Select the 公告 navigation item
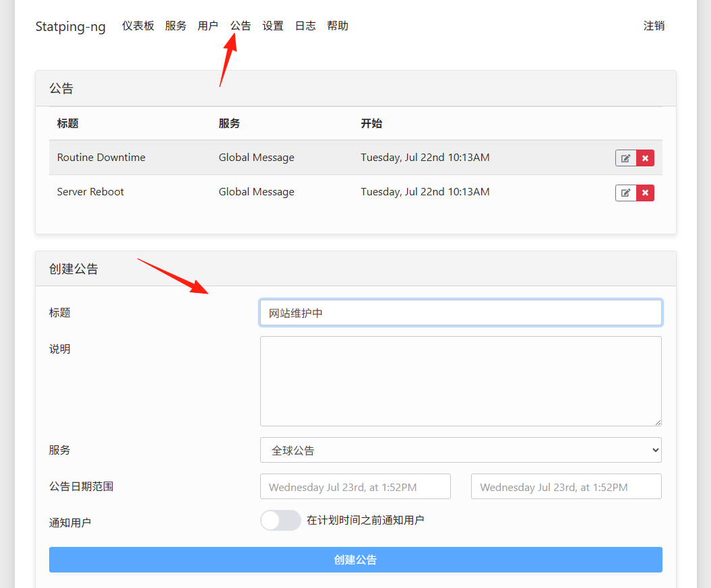Screen dimensions: 711x588 tap(241, 26)
